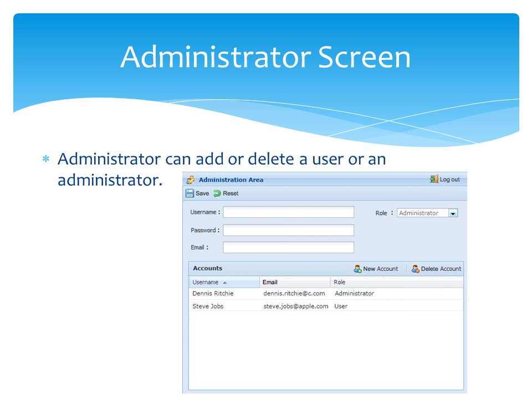Click the New Account user icon
Image resolution: width=532 pixels, height=399 pixels.
pos(357,269)
